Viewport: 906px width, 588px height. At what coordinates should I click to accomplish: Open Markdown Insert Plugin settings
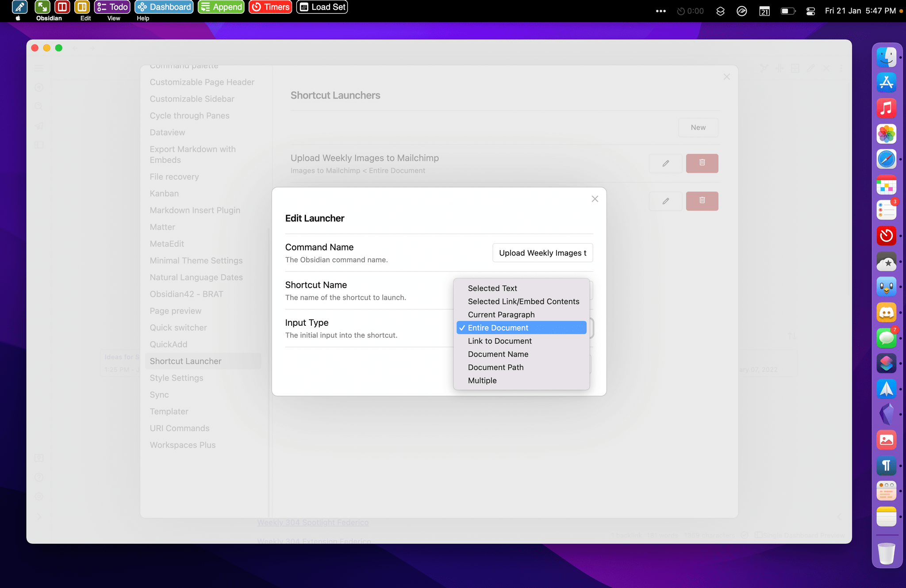[x=195, y=210]
